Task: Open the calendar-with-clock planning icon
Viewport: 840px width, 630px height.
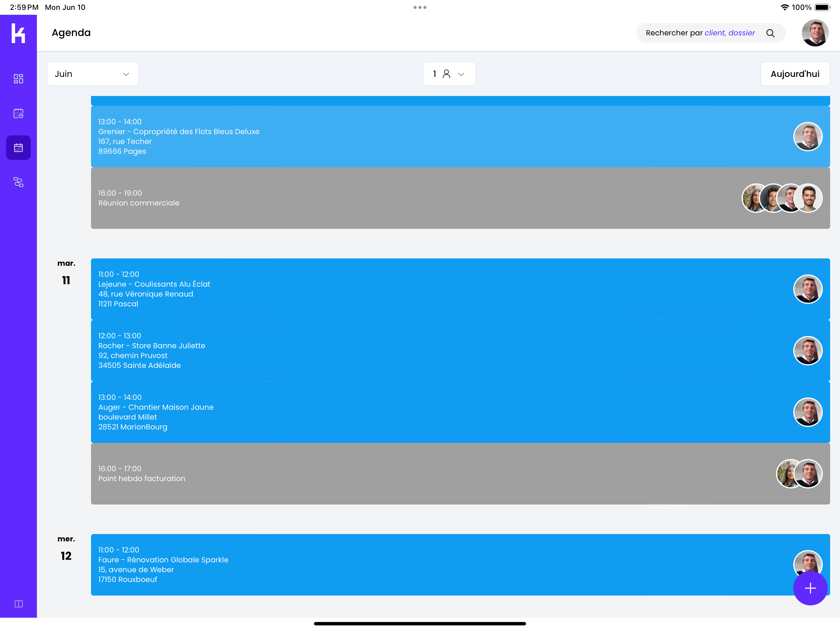Action: 18,113
